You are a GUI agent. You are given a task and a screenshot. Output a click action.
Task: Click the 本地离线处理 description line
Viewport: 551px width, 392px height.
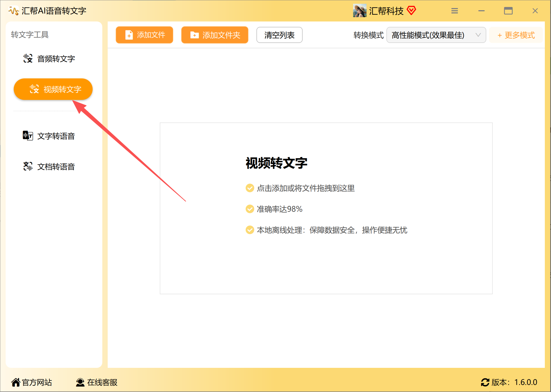point(332,230)
